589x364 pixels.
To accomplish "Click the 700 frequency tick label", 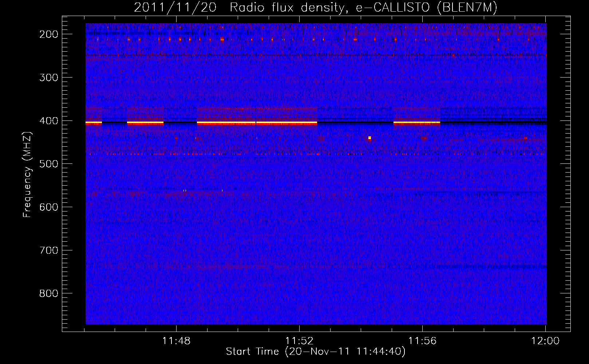I will [x=49, y=250].
